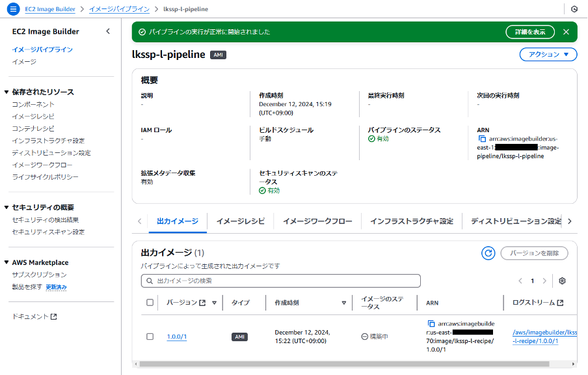Click the 詳細を表示 button in the banner

click(x=530, y=32)
